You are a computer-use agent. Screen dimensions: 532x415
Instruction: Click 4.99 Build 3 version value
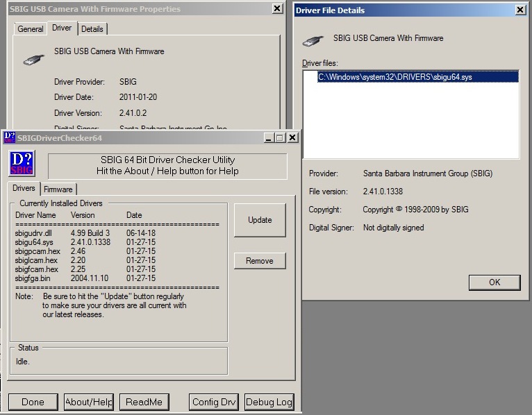[90, 233]
